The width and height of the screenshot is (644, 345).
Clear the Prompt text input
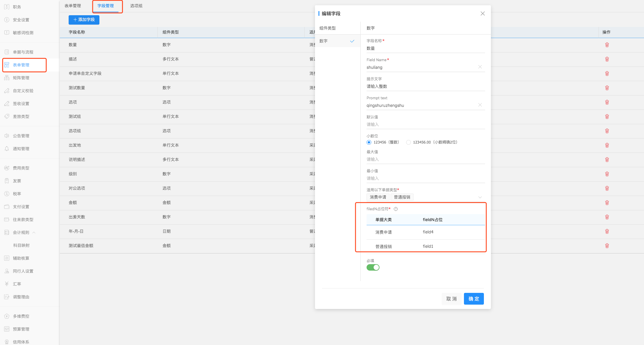(480, 105)
